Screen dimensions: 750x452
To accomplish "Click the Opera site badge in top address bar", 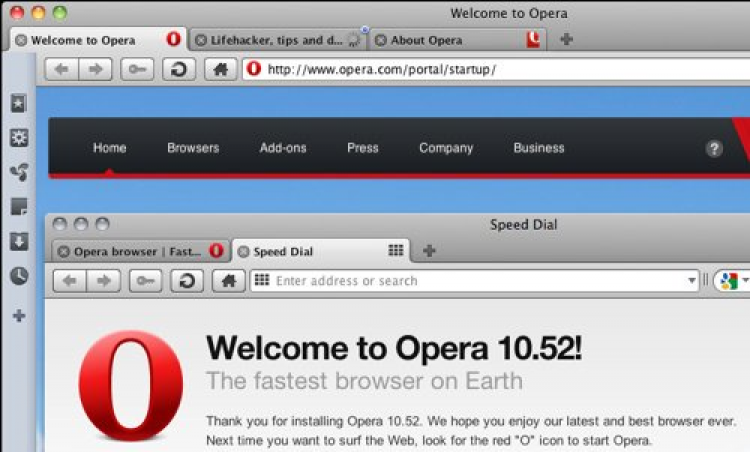I will (254, 68).
